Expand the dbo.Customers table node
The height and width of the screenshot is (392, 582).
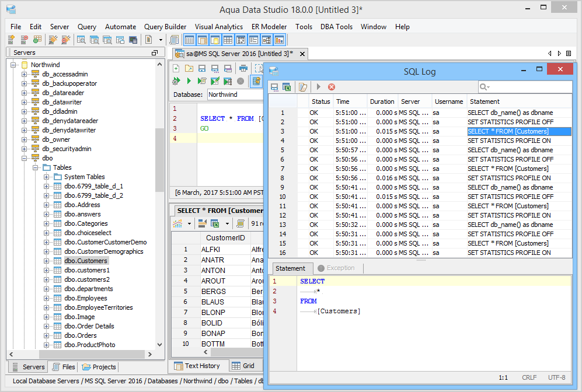[47, 261]
